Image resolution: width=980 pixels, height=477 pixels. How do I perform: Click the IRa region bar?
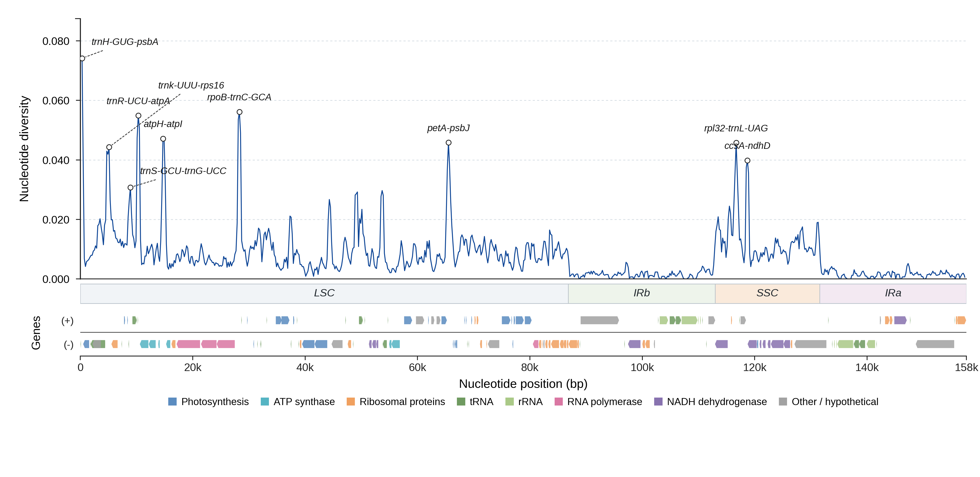(893, 293)
